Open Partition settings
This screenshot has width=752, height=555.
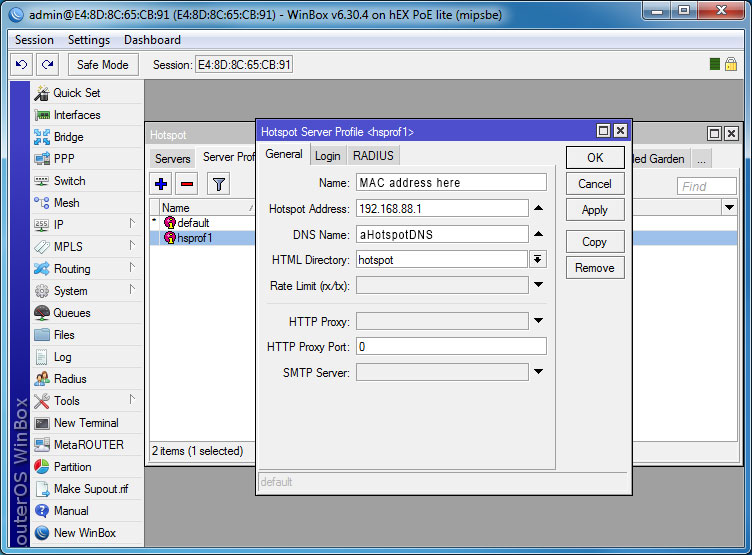point(88,467)
